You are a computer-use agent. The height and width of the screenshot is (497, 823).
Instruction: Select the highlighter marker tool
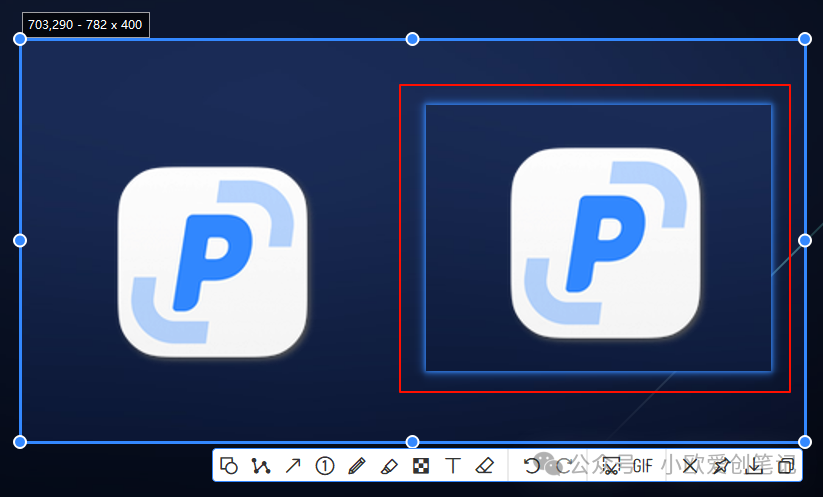(x=389, y=466)
